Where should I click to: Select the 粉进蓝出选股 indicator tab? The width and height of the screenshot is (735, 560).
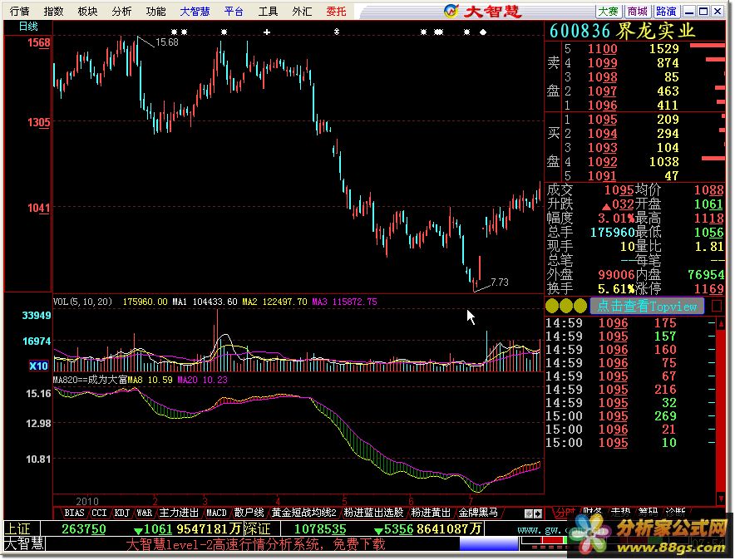[x=373, y=513]
